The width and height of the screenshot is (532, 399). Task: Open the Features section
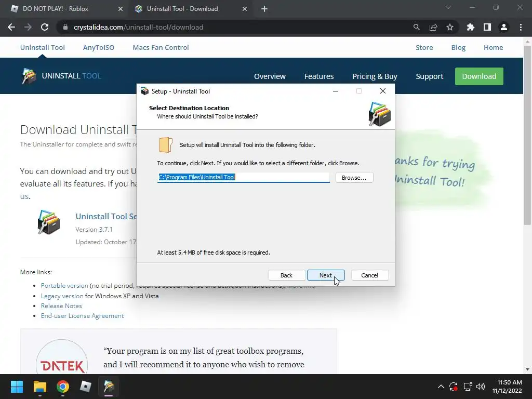319,76
